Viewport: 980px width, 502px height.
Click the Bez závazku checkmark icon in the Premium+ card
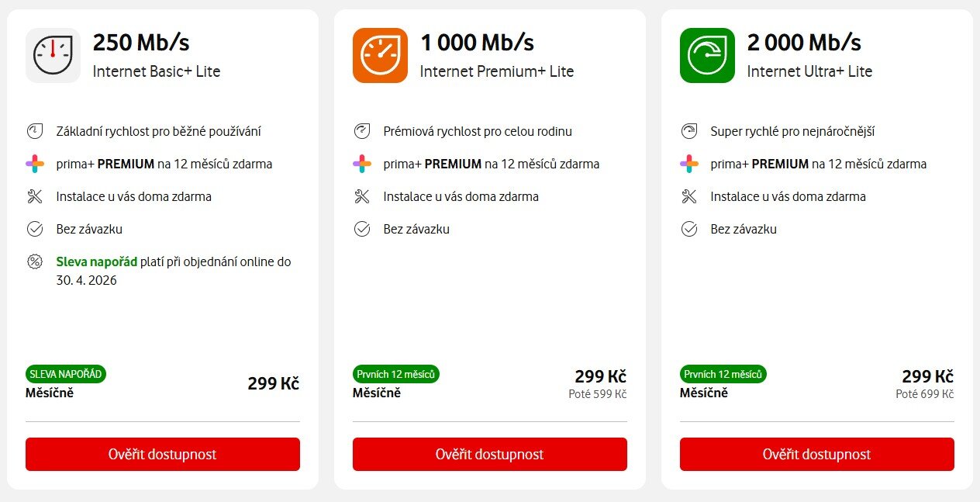coord(362,229)
